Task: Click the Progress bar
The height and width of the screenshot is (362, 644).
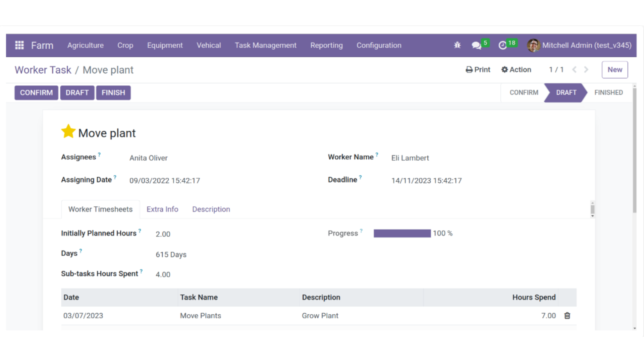Action: (x=402, y=233)
